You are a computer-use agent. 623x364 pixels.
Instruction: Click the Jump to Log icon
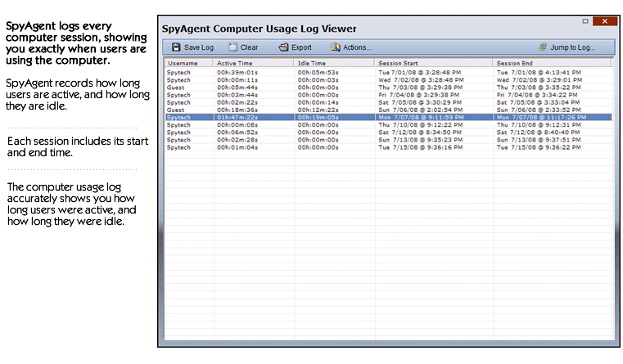543,47
